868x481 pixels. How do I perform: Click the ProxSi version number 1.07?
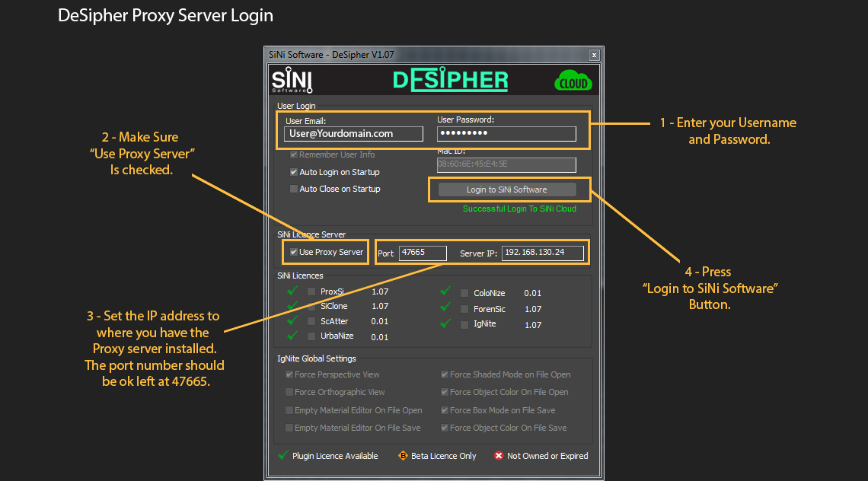(x=380, y=291)
